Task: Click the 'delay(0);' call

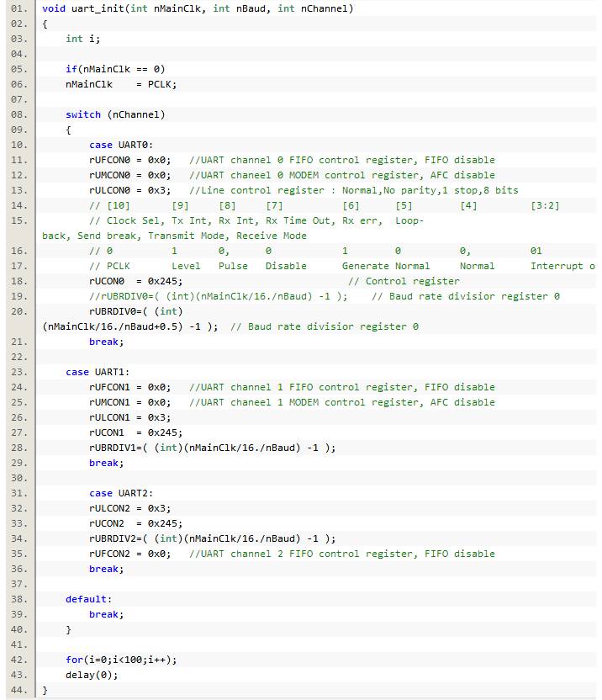Action: [x=92, y=676]
